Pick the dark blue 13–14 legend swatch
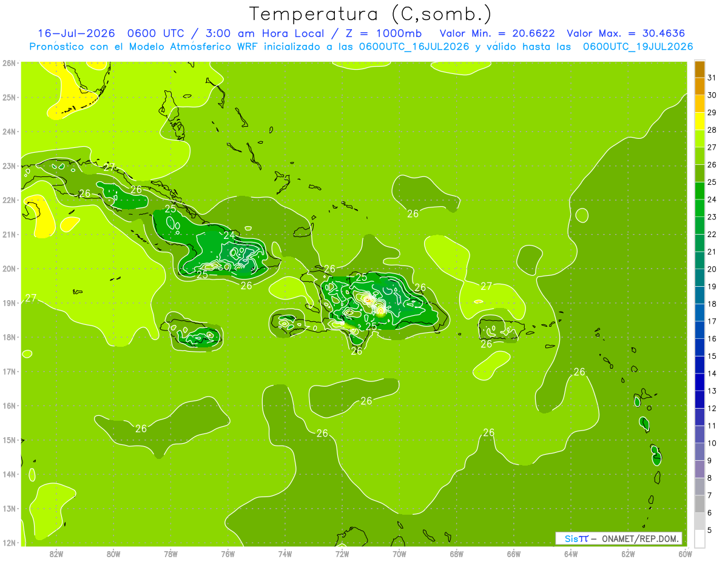 [699, 383]
